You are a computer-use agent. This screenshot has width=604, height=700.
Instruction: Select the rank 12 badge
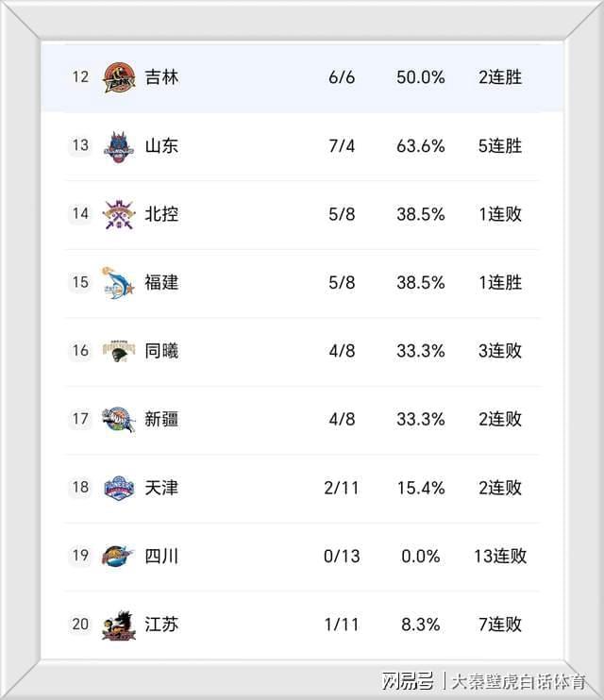click(80, 77)
